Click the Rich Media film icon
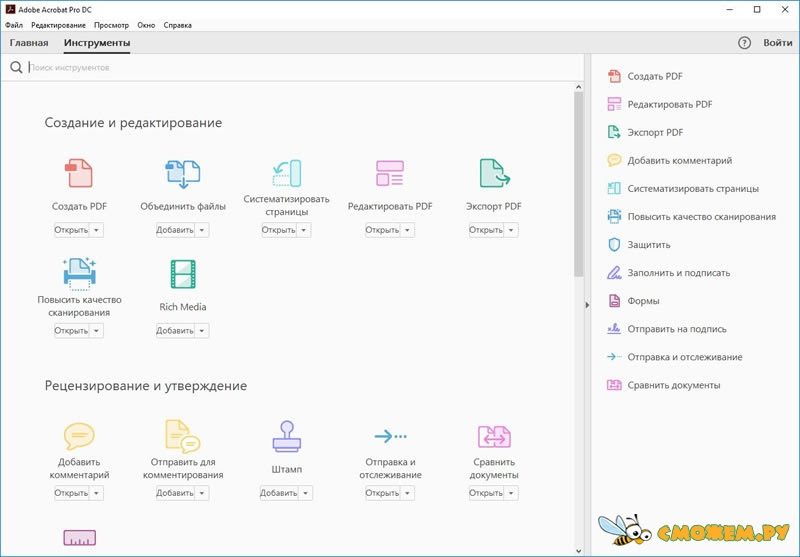The height and width of the screenshot is (557, 800). [183, 274]
